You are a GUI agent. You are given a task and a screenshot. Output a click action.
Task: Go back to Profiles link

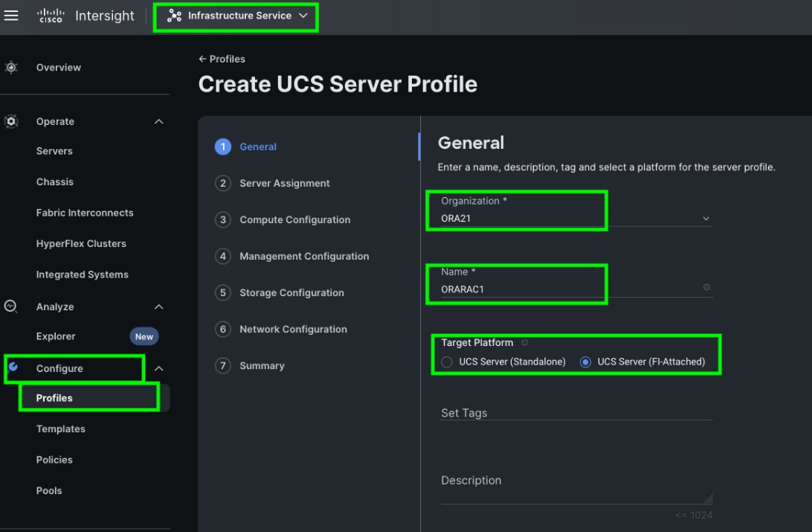pos(222,59)
